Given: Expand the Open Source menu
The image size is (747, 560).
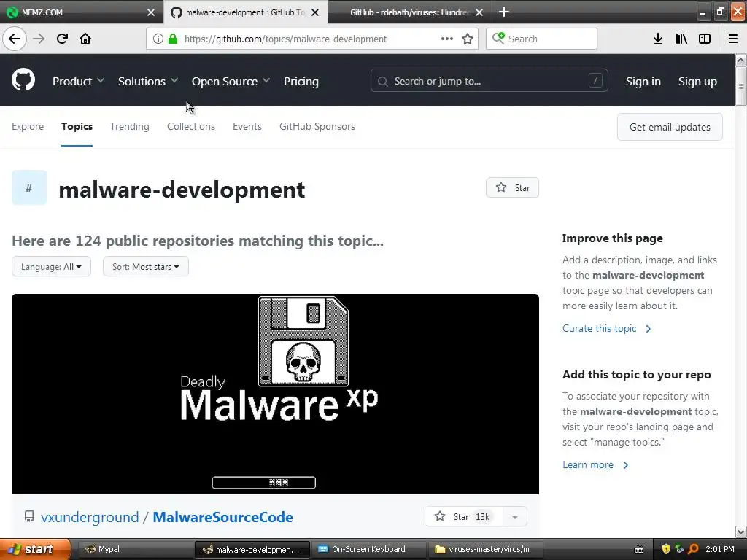Looking at the screenshot, I should click(x=231, y=82).
